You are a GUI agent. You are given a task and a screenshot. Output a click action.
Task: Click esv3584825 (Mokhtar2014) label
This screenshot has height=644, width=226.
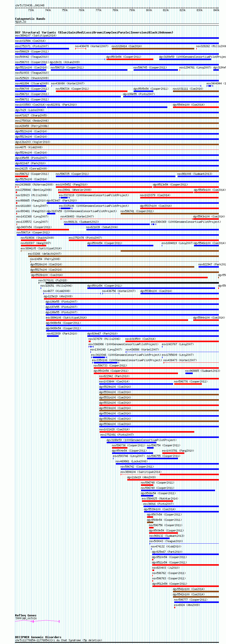[x=160, y=499]
